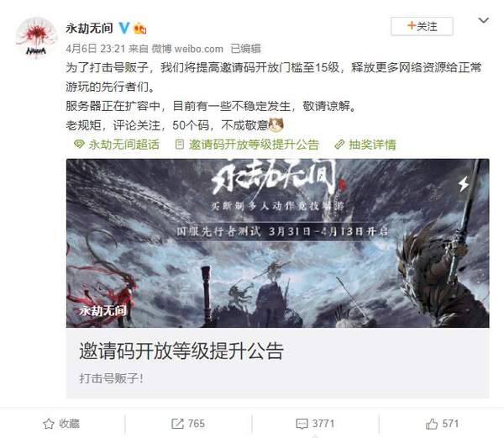Open the game banner image

(x=278, y=243)
